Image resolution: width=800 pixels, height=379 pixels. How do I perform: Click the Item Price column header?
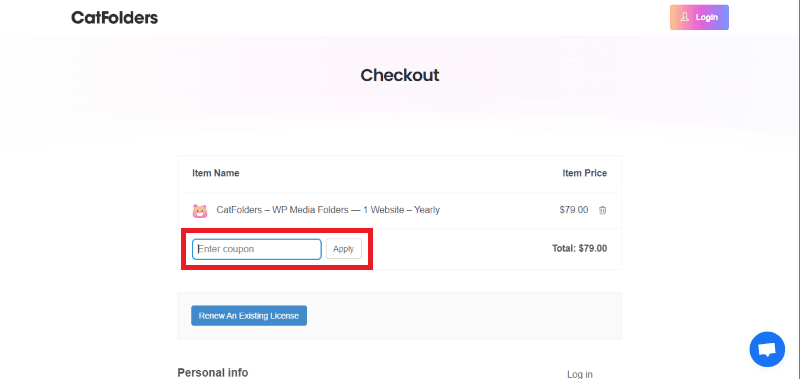[585, 173]
